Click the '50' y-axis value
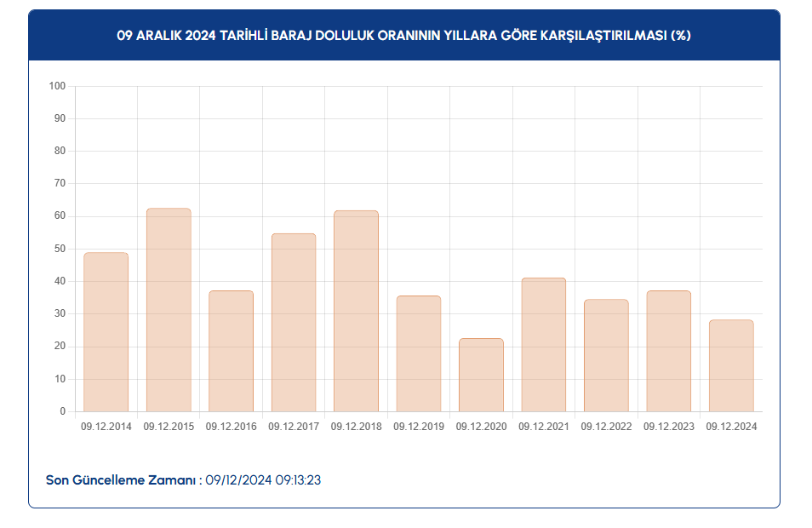Viewport: 812px width, 528px height. (60, 249)
